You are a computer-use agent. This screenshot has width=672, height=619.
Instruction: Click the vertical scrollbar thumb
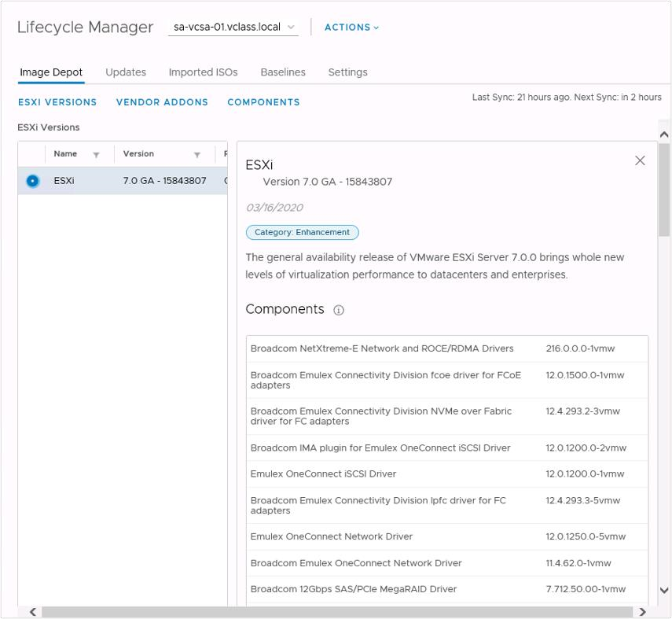click(x=664, y=190)
